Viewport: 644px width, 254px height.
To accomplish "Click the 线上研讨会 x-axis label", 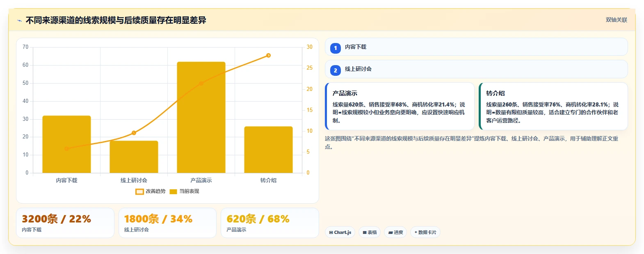I will [x=134, y=180].
